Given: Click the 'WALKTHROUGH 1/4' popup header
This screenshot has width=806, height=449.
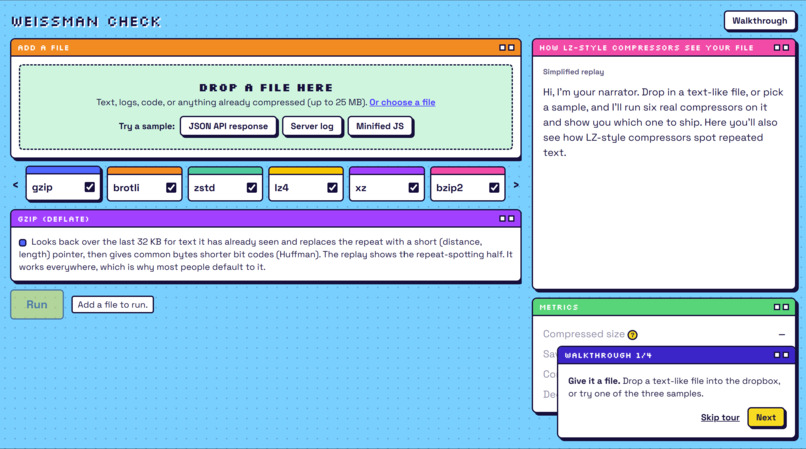Looking at the screenshot, I should 676,355.
